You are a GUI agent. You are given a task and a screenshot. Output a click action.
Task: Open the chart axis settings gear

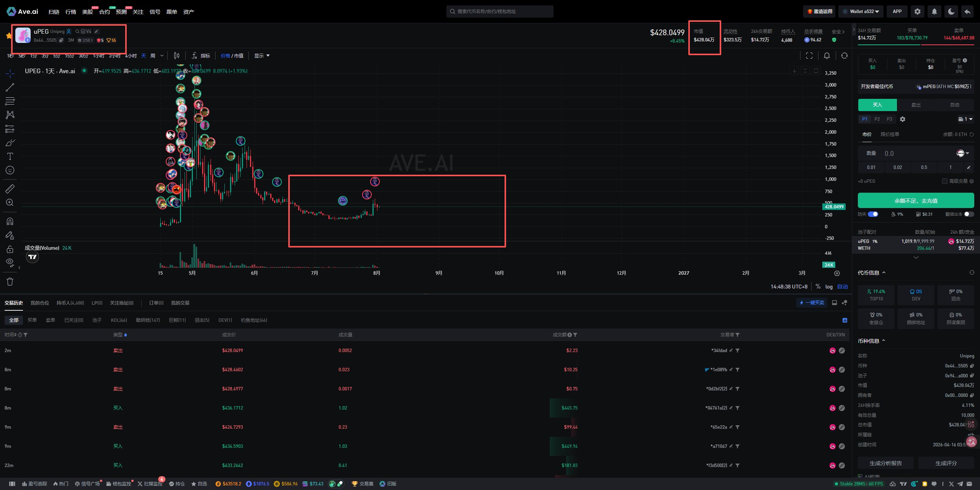[837, 273]
